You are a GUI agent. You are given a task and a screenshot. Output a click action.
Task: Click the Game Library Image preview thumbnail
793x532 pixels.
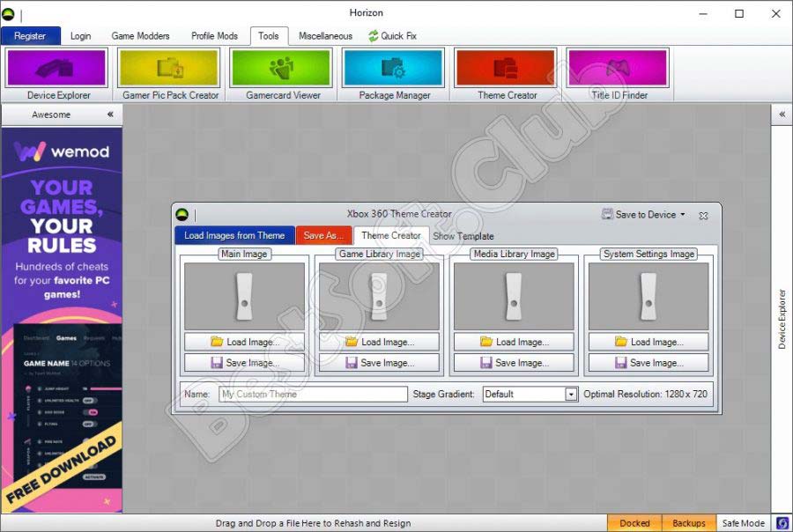[x=379, y=296]
